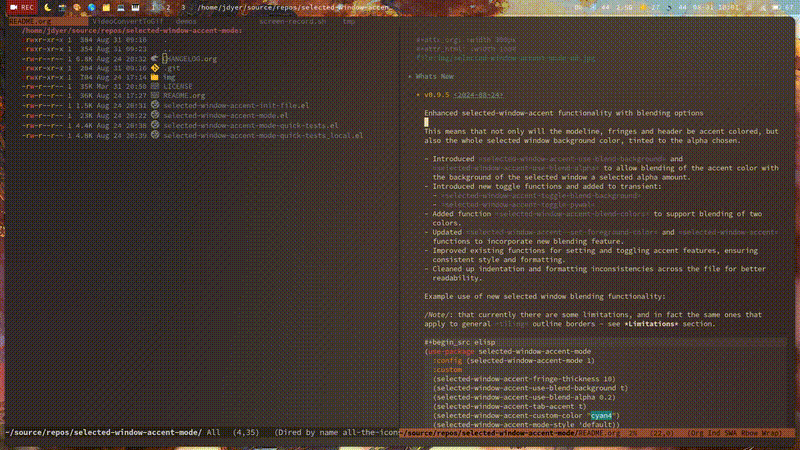
Task: Open the laptop icon in top bar
Action: tap(121, 7)
